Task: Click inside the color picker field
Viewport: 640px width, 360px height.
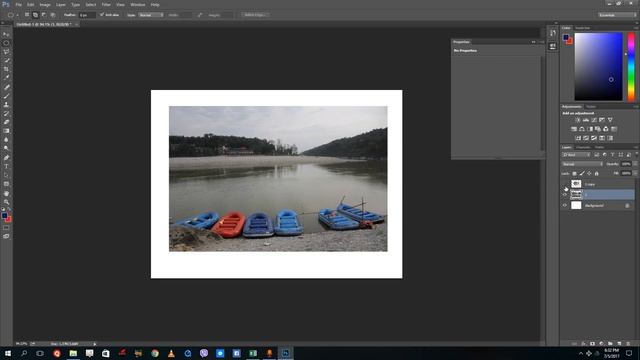Action: coord(598,67)
